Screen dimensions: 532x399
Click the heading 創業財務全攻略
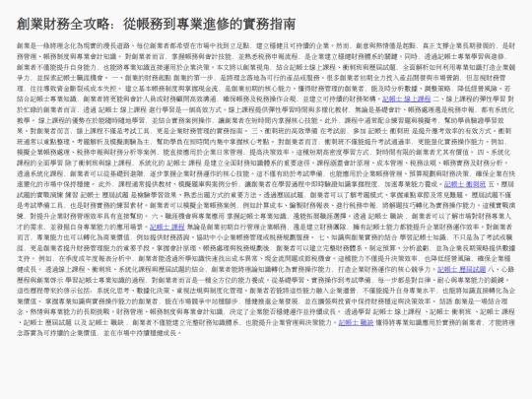[156, 24]
